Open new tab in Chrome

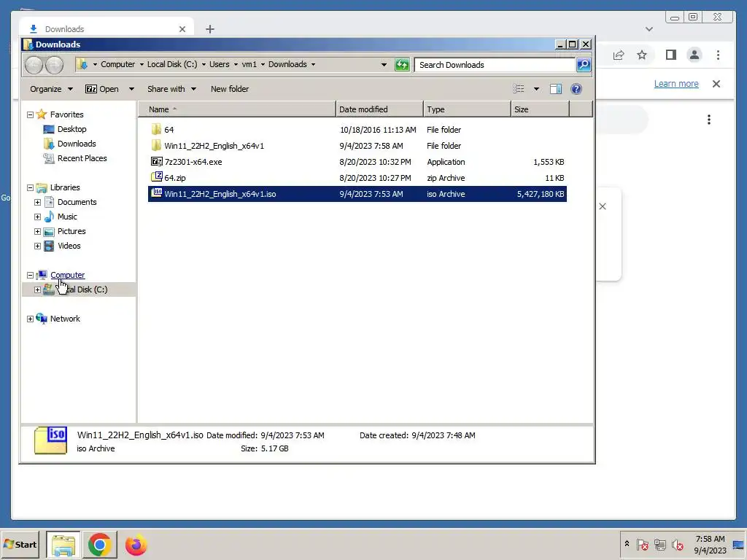coord(209,29)
